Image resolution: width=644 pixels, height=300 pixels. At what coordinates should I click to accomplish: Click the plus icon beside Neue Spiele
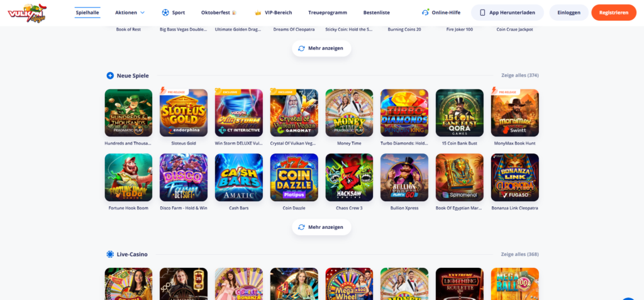[110, 75]
